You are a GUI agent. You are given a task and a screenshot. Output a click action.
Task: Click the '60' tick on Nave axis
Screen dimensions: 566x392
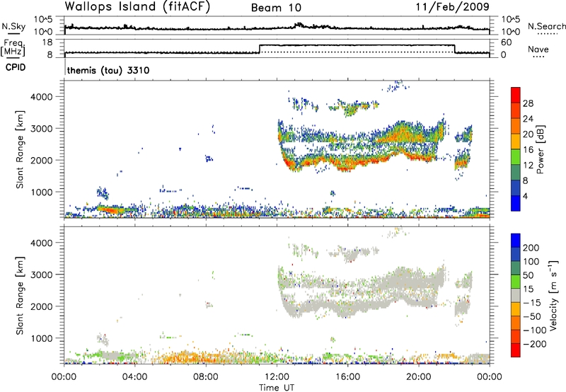coord(507,42)
